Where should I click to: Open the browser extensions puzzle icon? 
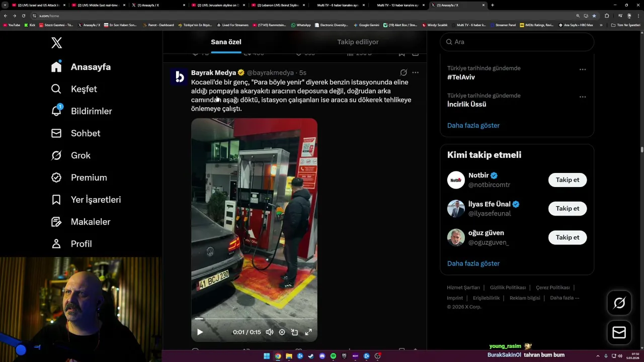click(x=607, y=16)
